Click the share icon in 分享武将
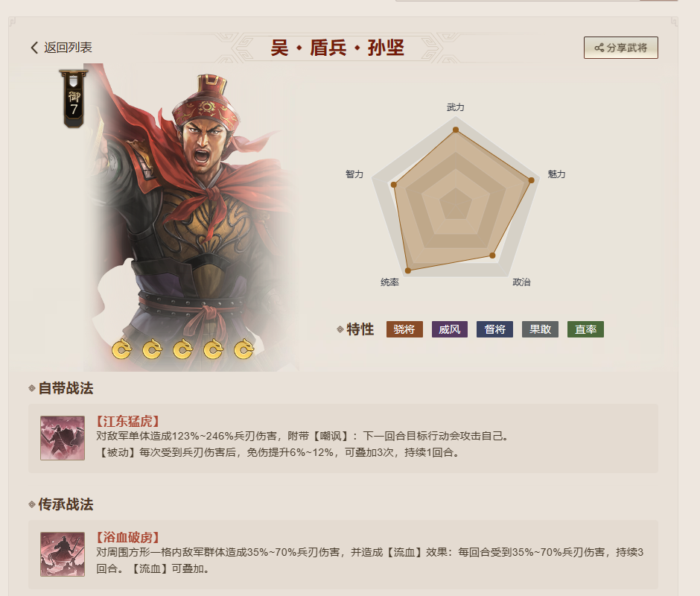 click(x=599, y=48)
